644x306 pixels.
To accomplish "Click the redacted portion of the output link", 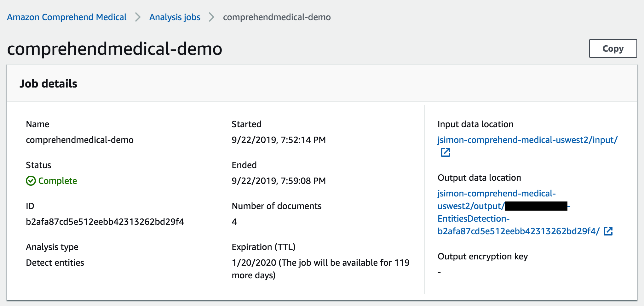I will 536,206.
